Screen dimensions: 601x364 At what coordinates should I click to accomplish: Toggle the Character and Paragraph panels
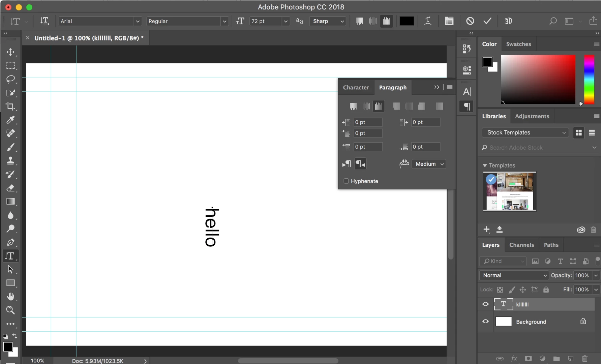pyautogui.click(x=449, y=21)
